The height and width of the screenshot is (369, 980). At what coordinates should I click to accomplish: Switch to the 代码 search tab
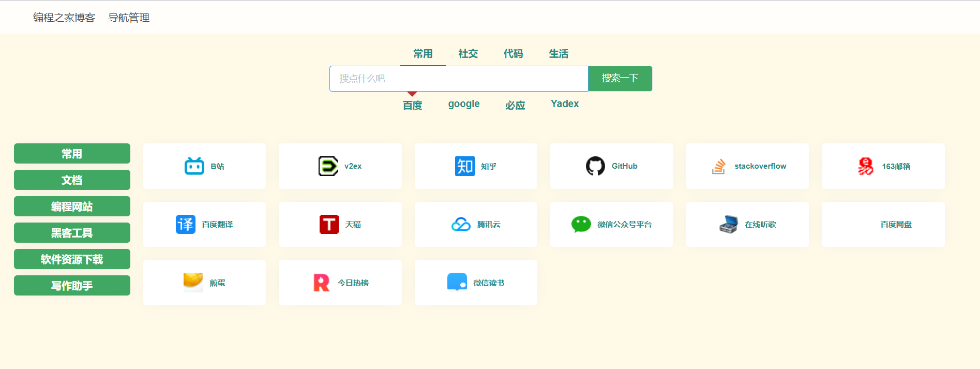[514, 54]
